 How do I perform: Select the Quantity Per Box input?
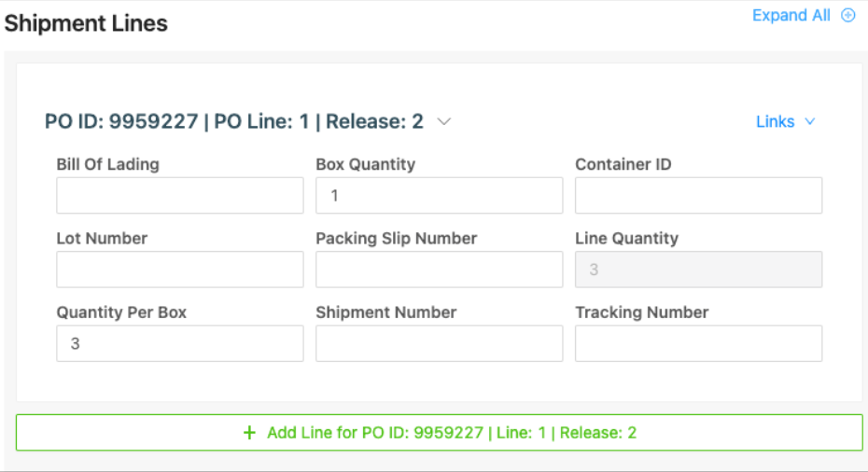click(180, 343)
